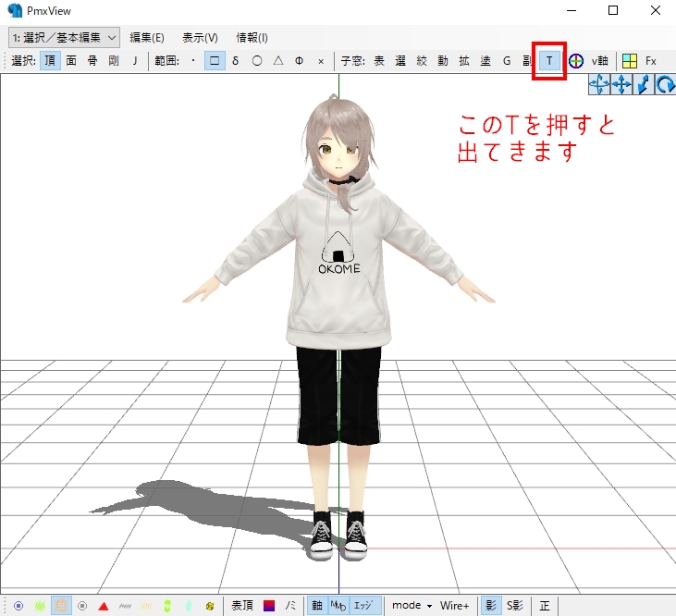Toggle rigid body gray circle icon
This screenshot has height=616, width=676.
click(82, 606)
